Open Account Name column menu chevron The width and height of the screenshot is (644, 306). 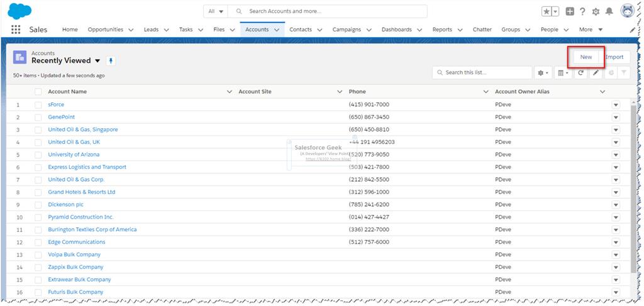point(230,92)
